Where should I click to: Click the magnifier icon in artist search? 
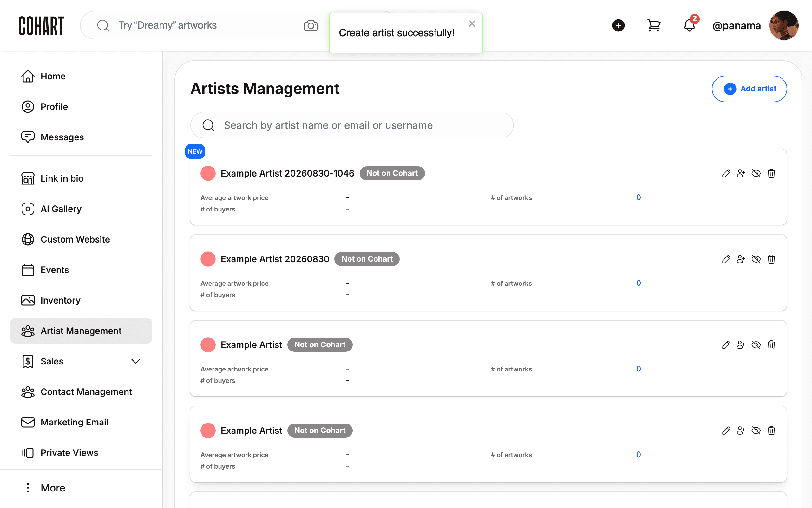point(208,125)
